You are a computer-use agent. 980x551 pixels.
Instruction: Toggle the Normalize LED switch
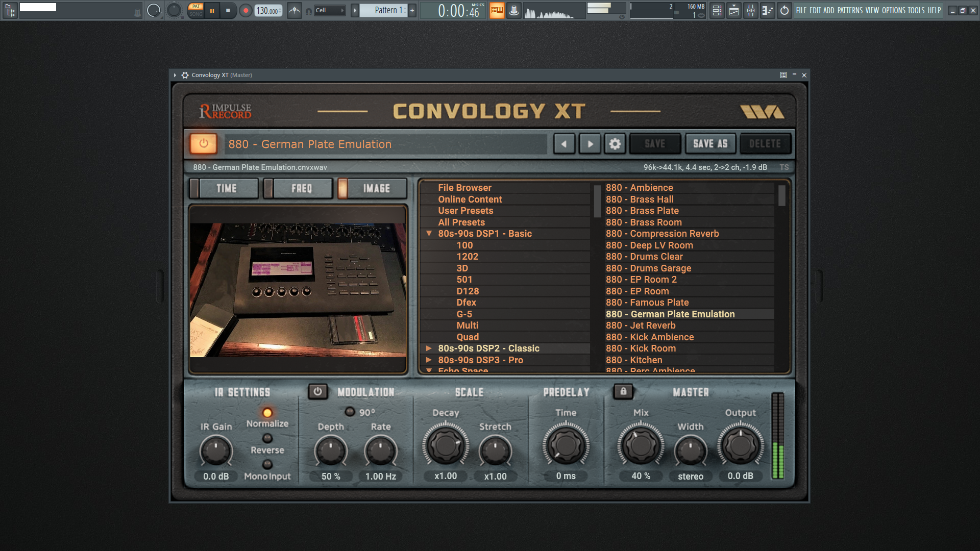(x=267, y=413)
